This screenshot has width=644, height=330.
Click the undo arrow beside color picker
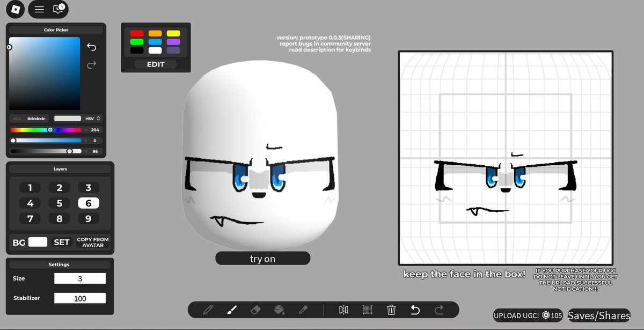coord(91,47)
